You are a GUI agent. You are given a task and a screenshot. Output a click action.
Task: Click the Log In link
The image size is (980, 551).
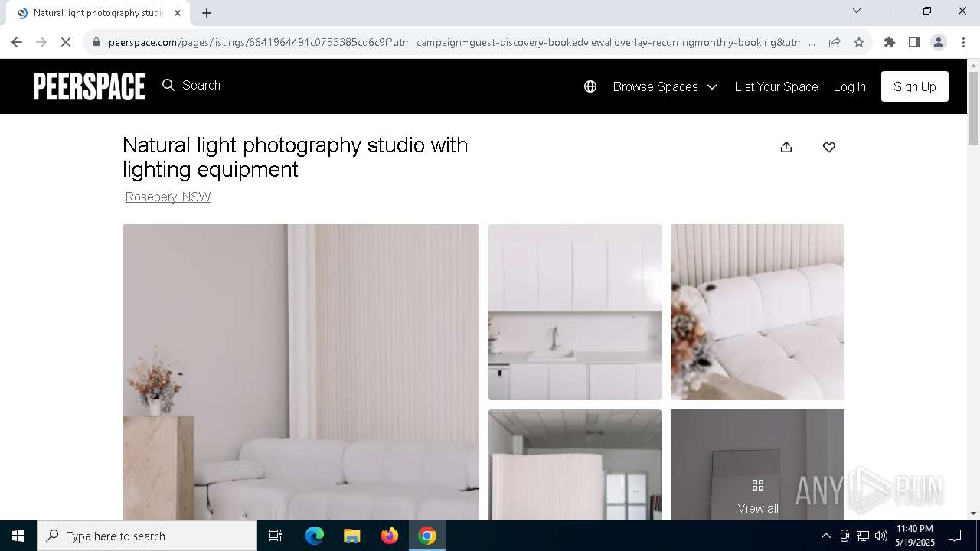pyautogui.click(x=849, y=86)
